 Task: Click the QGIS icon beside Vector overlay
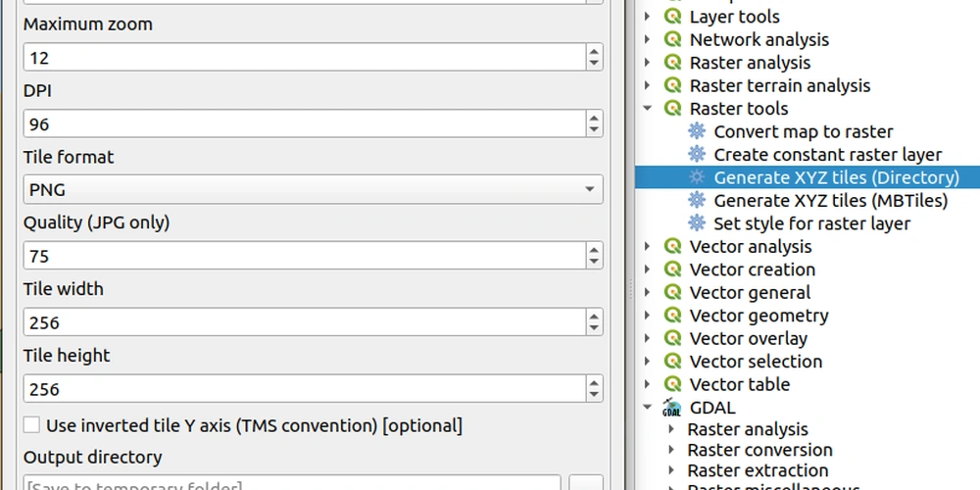point(672,338)
